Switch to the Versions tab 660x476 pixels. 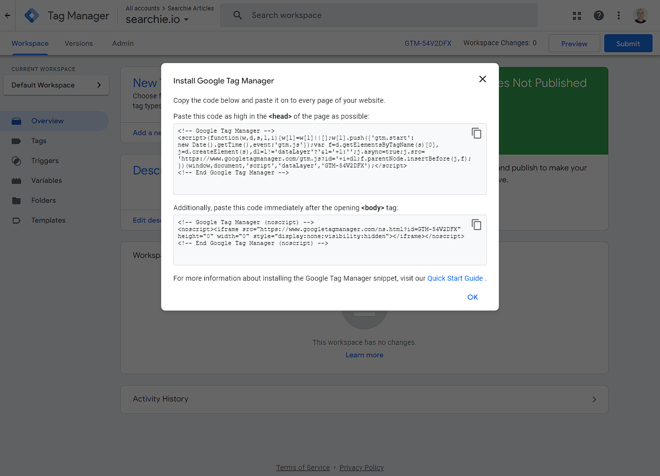click(78, 43)
